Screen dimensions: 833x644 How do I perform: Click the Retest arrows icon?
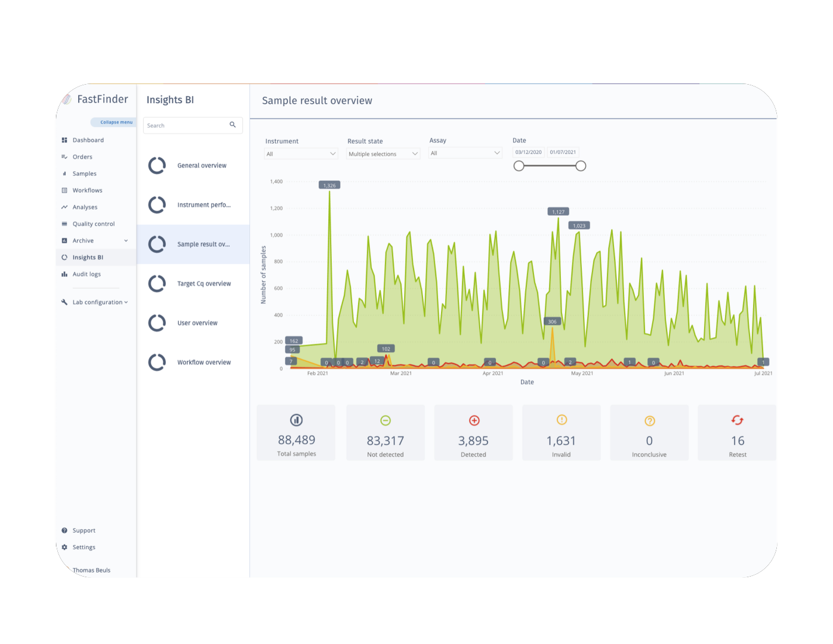pyautogui.click(x=738, y=420)
